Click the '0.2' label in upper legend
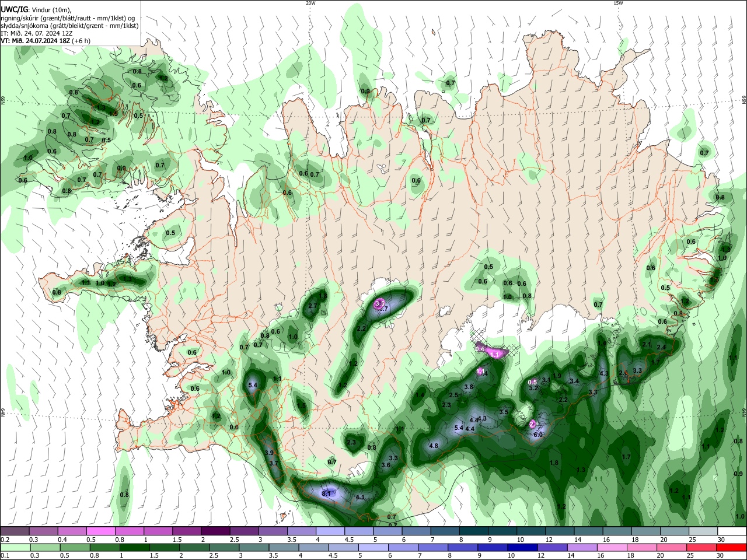The height and width of the screenshot is (560, 747). [x=5, y=540]
